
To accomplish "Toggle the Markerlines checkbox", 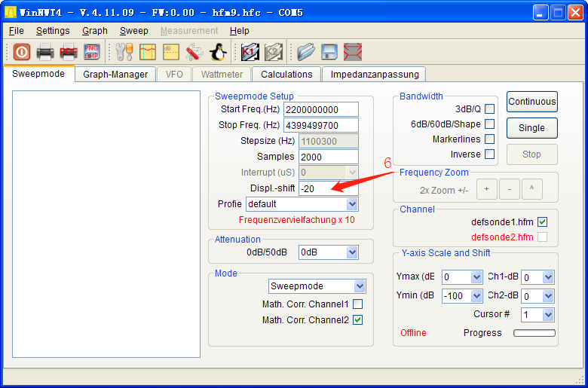I will (489, 139).
